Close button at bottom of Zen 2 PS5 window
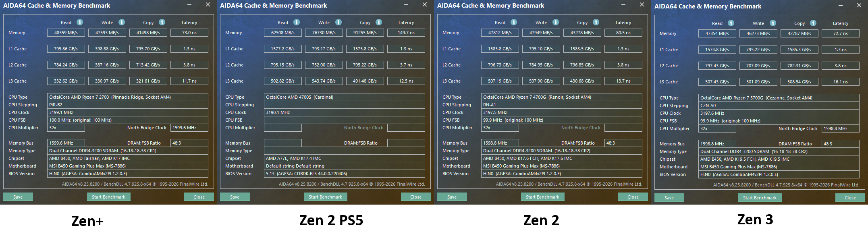The image size is (868, 234). (416, 197)
